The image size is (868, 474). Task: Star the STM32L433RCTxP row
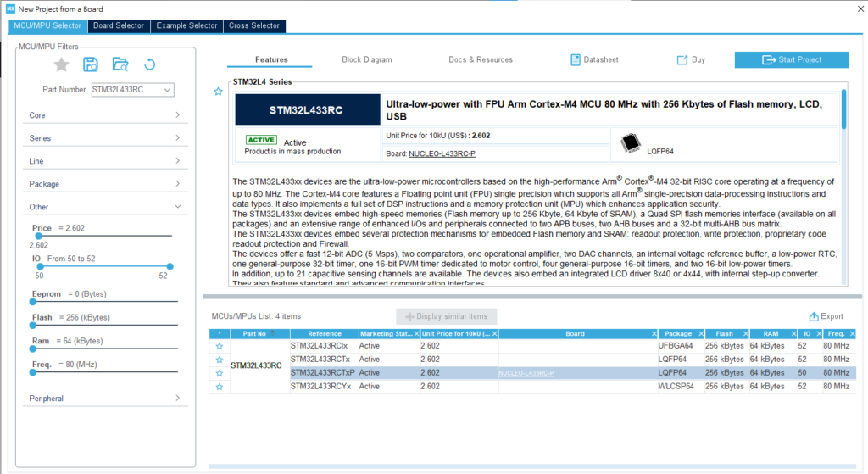point(220,373)
